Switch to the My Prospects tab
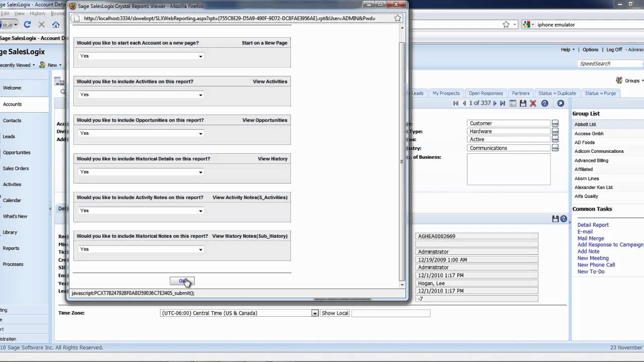This screenshot has height=362, width=644. pos(446,94)
